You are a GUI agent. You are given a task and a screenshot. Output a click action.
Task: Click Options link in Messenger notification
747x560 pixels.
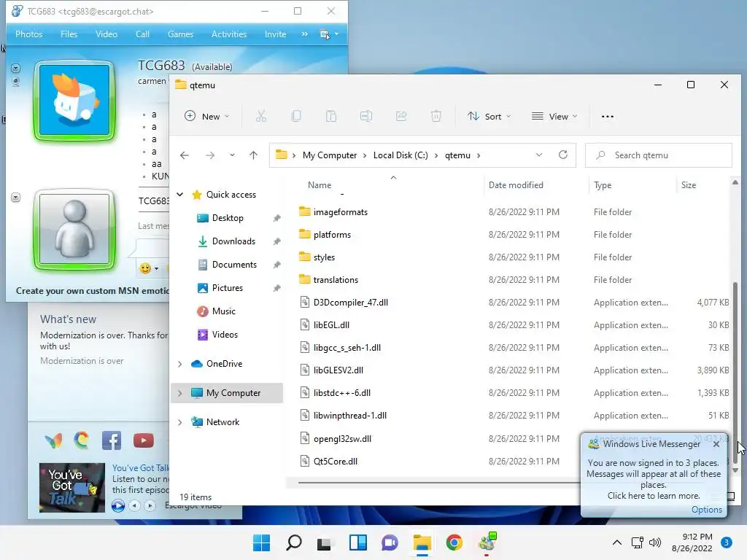(706, 510)
